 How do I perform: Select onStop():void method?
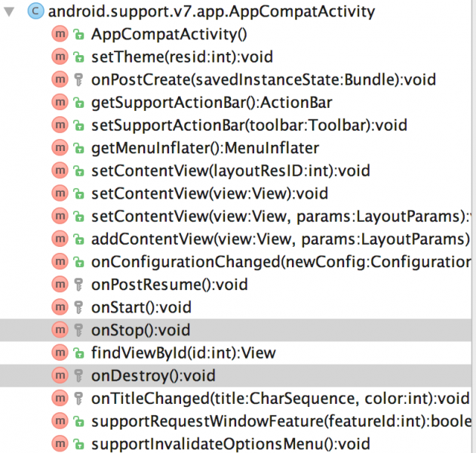click(x=141, y=330)
